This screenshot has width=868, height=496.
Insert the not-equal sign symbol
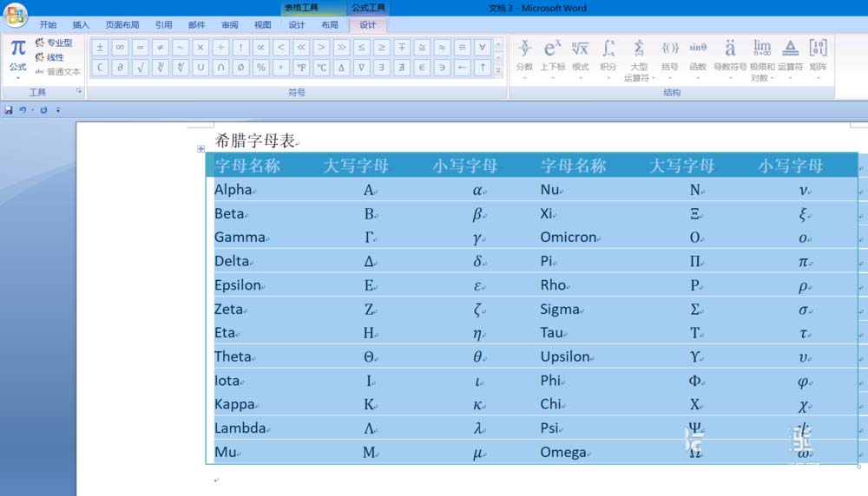[x=160, y=48]
